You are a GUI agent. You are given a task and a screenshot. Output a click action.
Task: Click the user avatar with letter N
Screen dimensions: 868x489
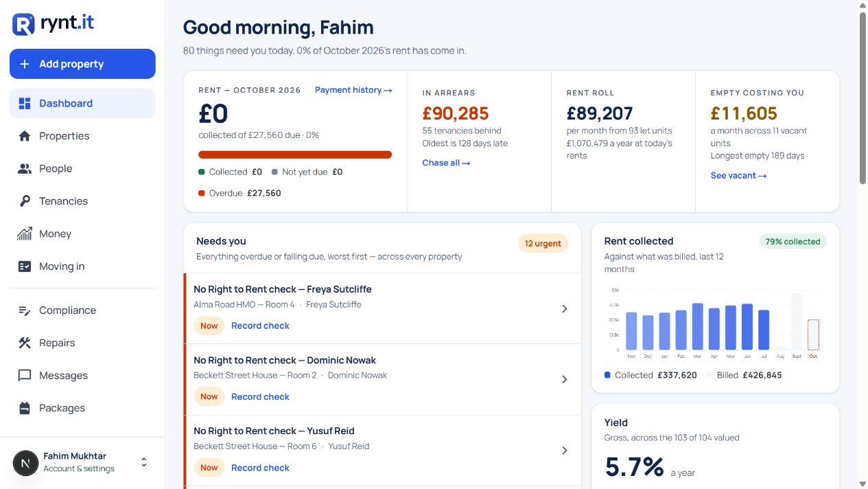(x=26, y=463)
